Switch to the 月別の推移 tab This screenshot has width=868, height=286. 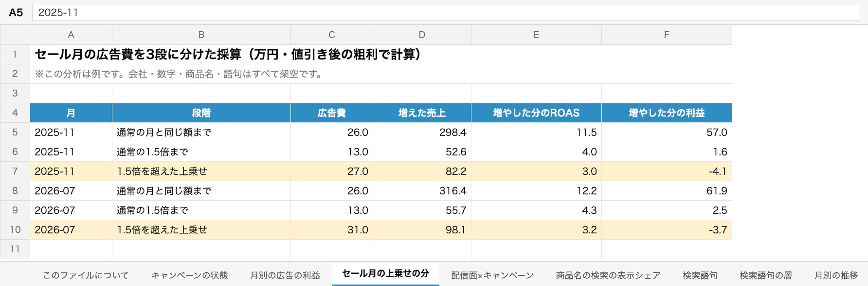836,275
